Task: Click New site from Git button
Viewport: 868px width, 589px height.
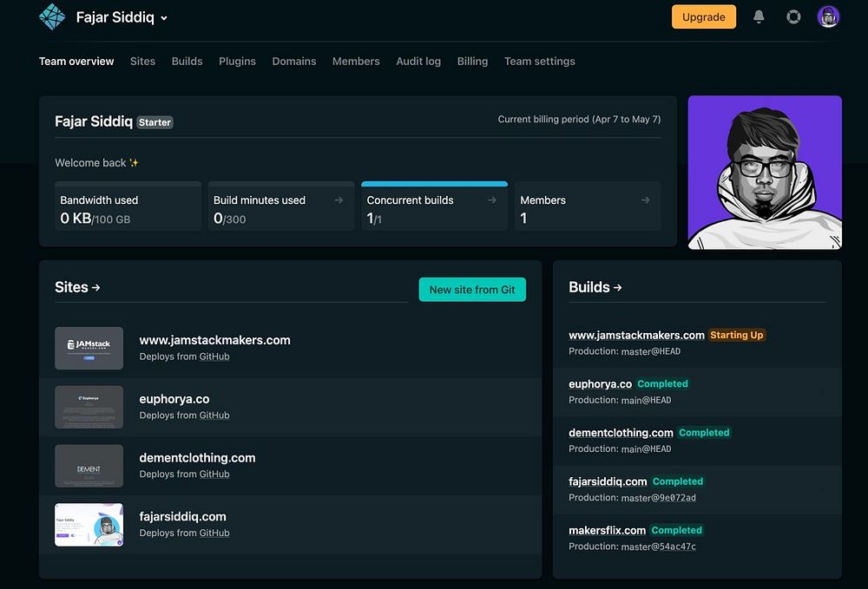Action: 472,290
